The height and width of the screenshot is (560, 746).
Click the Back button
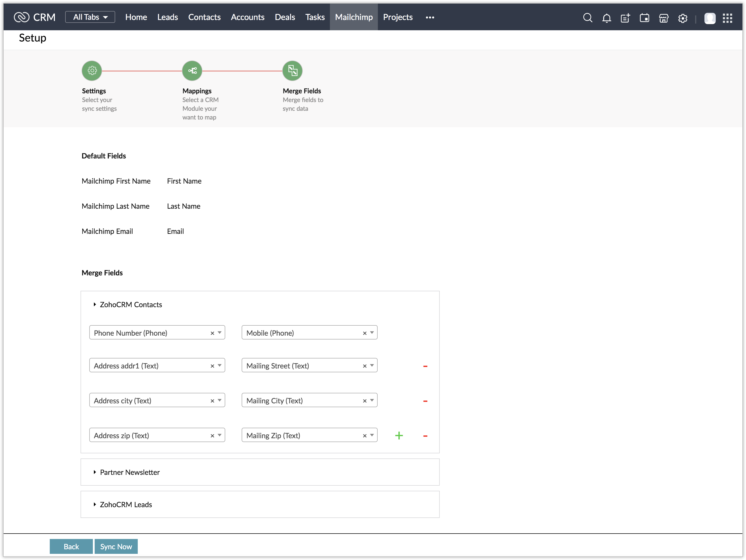[71, 546]
